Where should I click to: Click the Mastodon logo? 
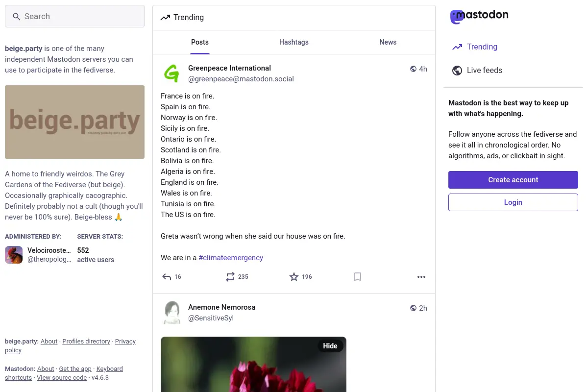pos(479,16)
